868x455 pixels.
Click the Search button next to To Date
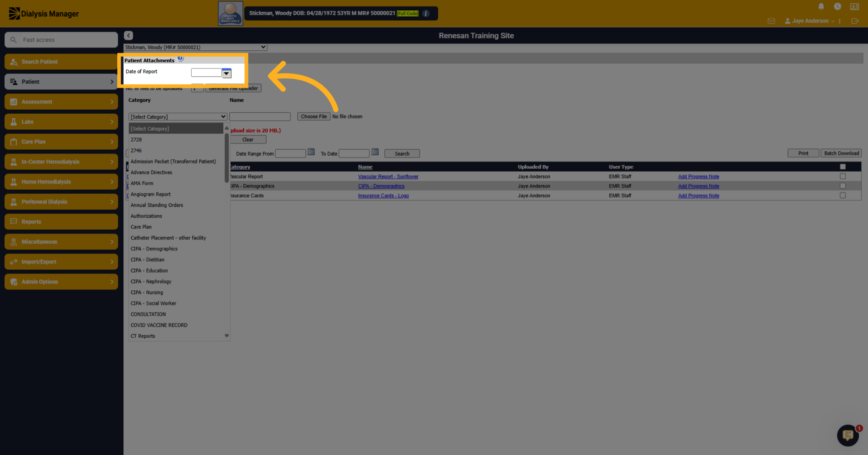point(402,153)
